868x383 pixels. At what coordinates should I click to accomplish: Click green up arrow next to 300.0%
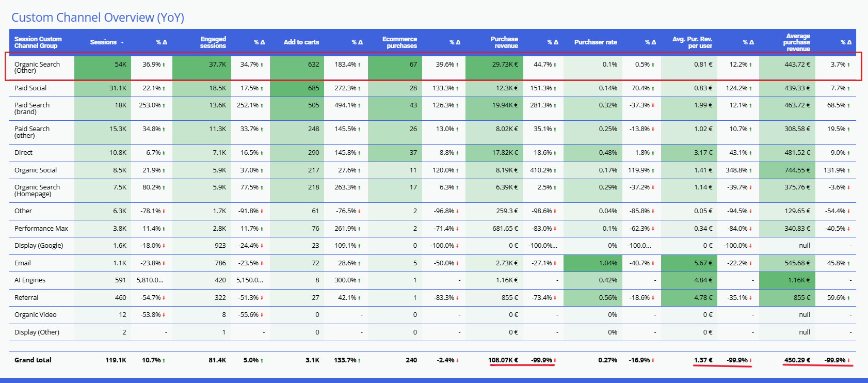pyautogui.click(x=360, y=281)
